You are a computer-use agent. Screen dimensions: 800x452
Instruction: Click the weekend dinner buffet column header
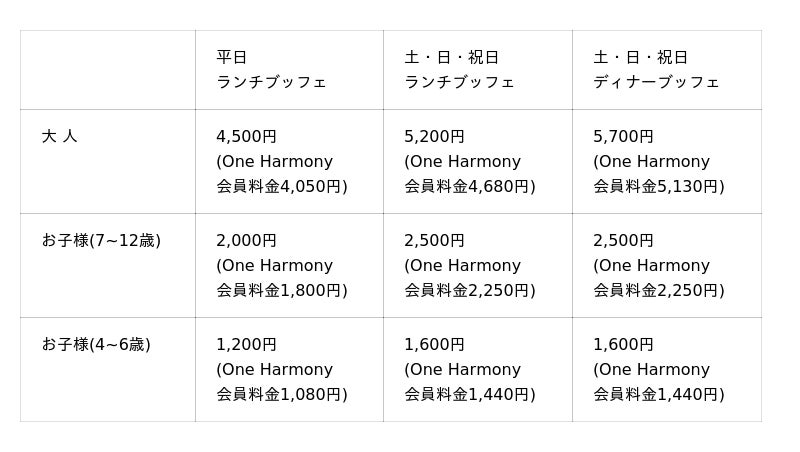click(x=656, y=70)
